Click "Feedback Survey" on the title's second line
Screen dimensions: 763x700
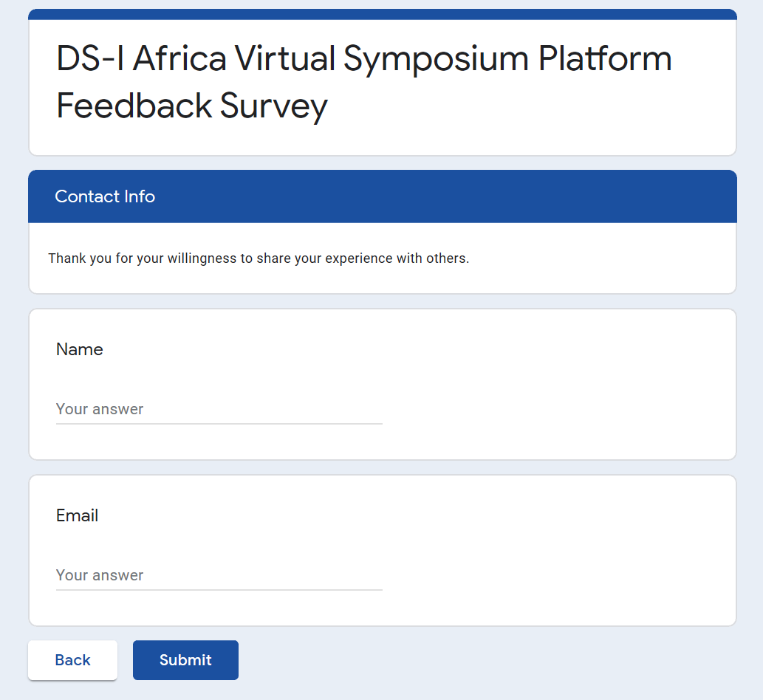tap(192, 106)
